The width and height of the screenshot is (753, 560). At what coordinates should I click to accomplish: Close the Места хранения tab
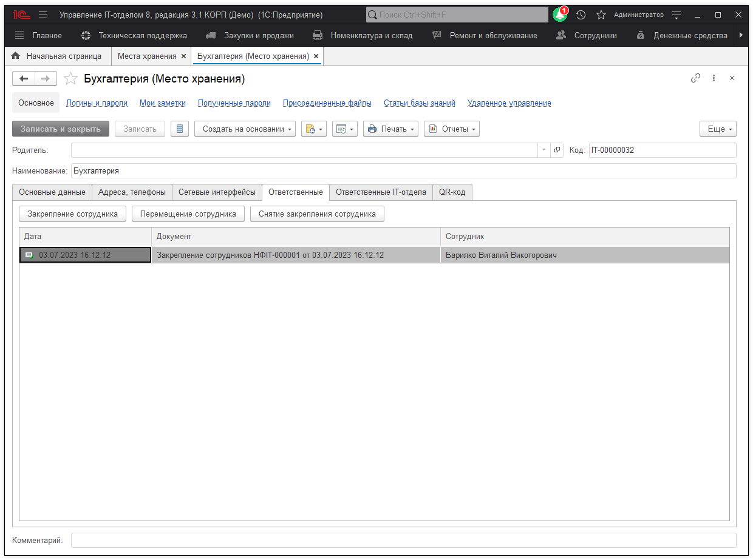pyautogui.click(x=183, y=56)
